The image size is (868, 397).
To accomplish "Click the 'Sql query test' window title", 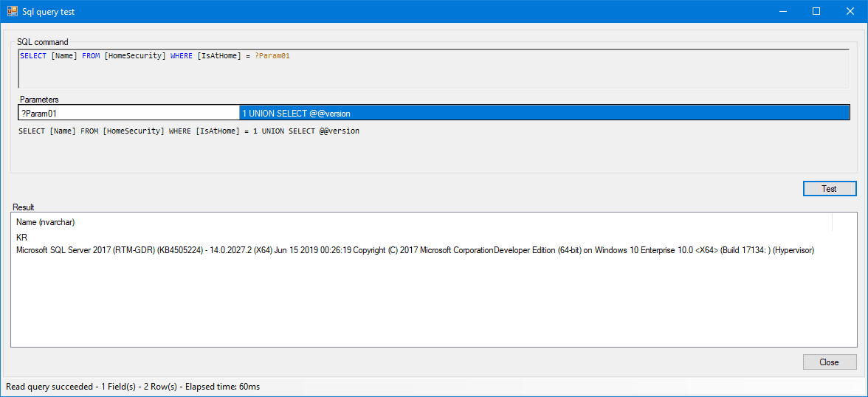I will tap(48, 12).
